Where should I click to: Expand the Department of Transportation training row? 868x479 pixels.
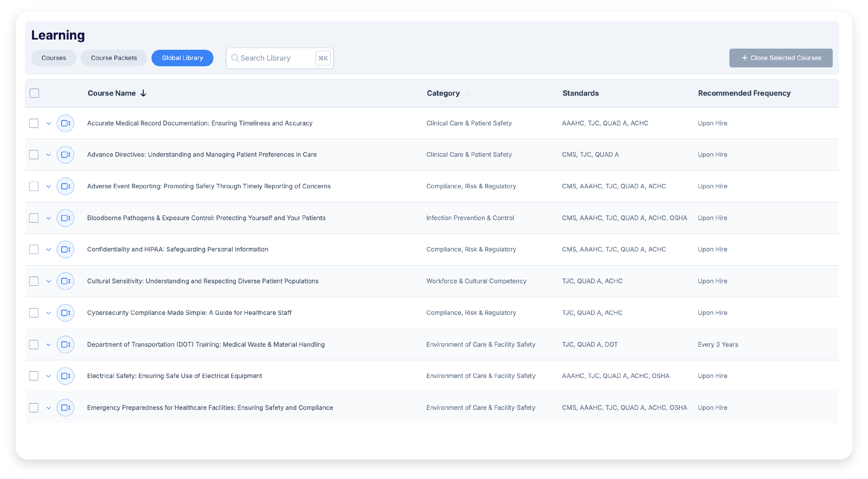[x=48, y=344]
